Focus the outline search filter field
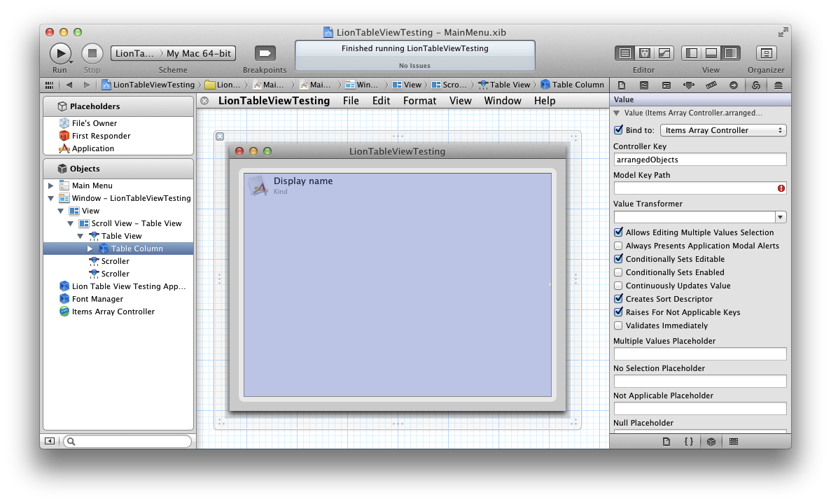This screenshot has height=504, width=831. 127,441
